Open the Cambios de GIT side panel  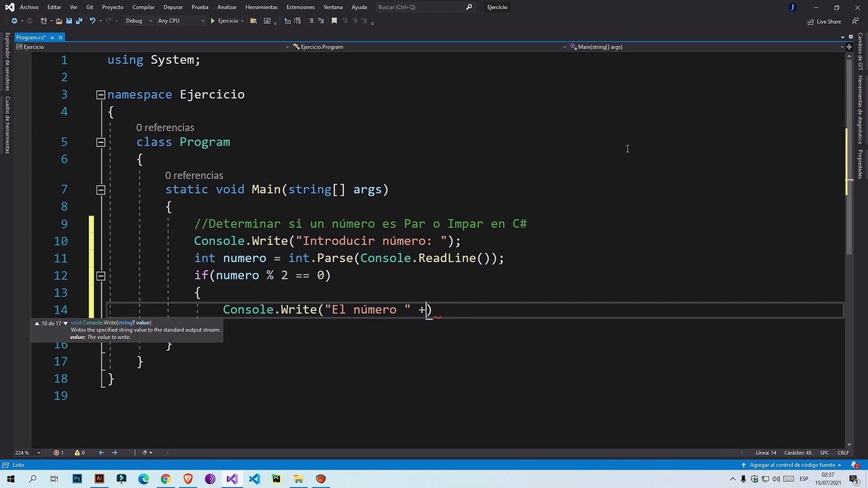[860, 52]
